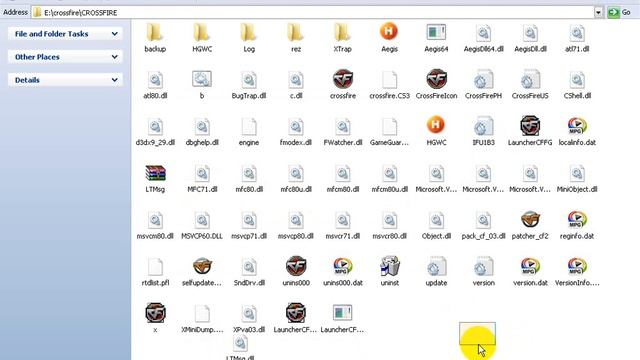
Task: Open the backup folder
Action: click(x=155, y=33)
